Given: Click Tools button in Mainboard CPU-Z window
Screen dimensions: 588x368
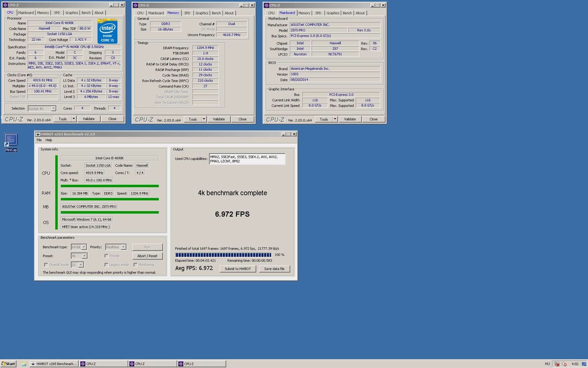Looking at the screenshot, I should click(324, 119).
